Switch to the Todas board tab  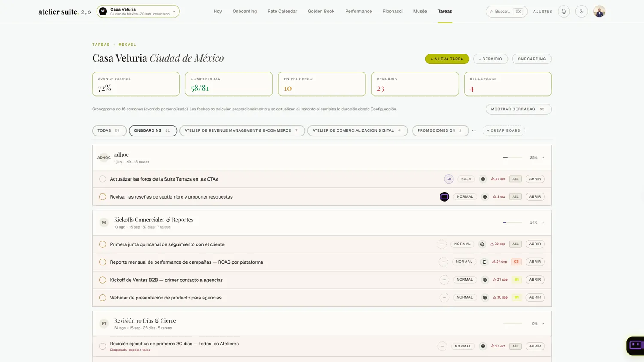click(x=109, y=130)
